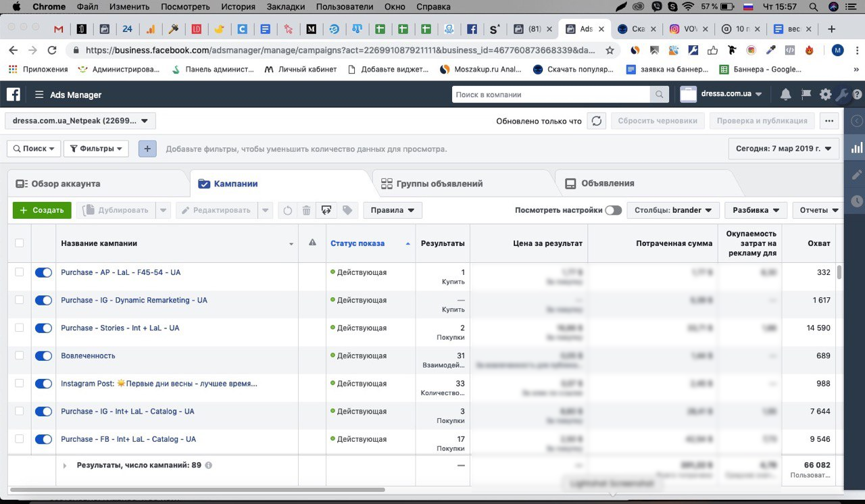Open the Столбцы: brander dropdown

tap(672, 210)
